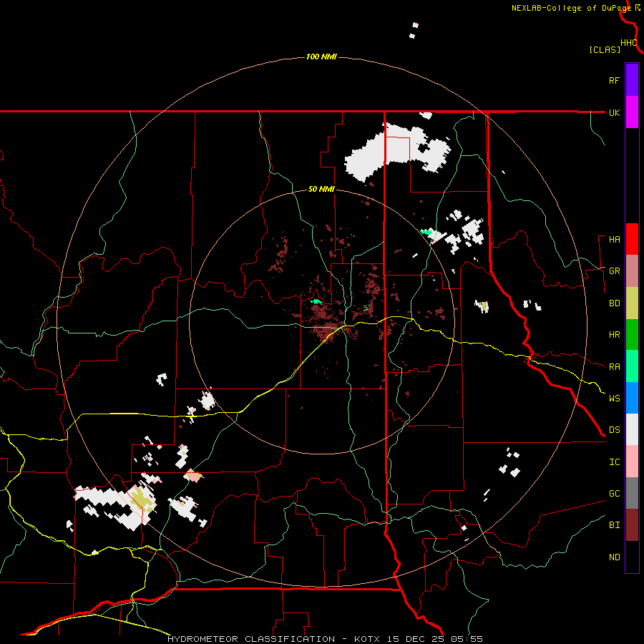
Task: Click the NEXLAB-College of DuPage credit text
Action: [x=571, y=8]
